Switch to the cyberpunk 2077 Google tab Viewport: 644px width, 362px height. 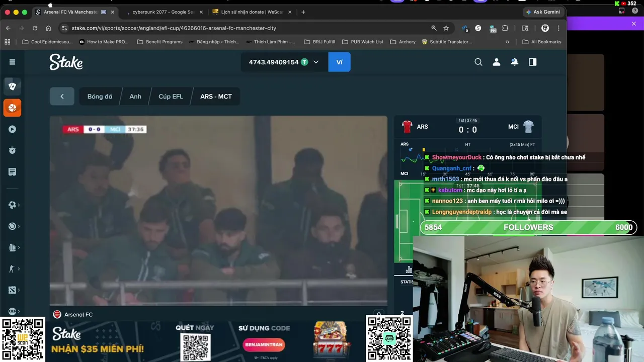pos(164,12)
